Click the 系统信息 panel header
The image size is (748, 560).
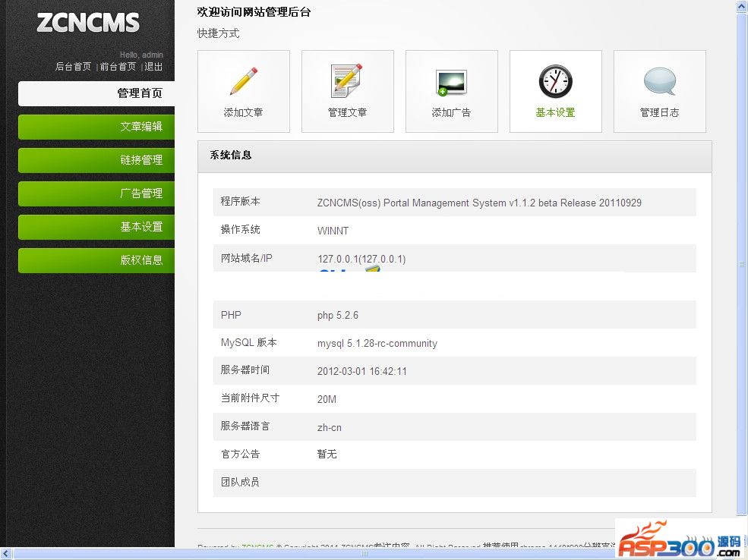455,156
